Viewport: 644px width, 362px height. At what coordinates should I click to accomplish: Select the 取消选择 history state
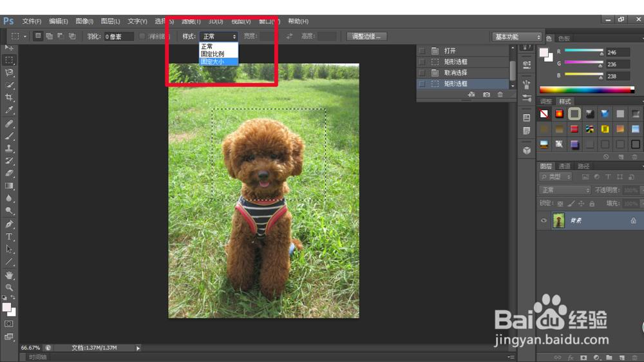pos(463,73)
